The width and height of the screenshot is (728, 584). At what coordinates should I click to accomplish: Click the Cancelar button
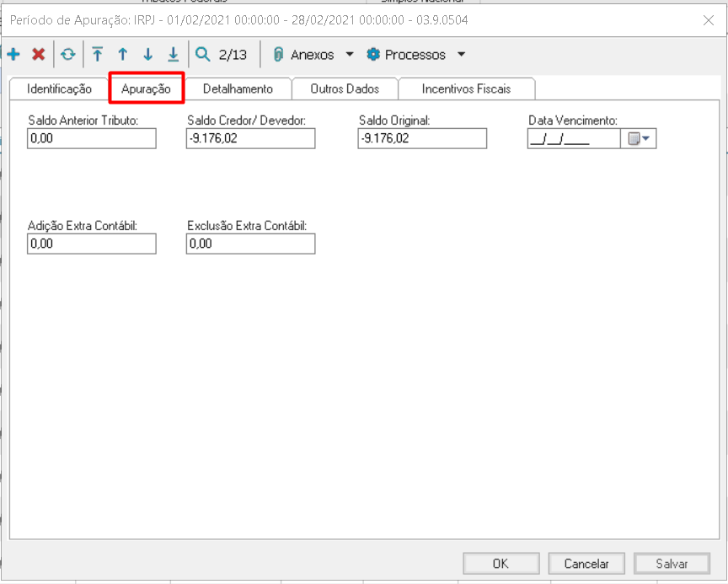(586, 564)
